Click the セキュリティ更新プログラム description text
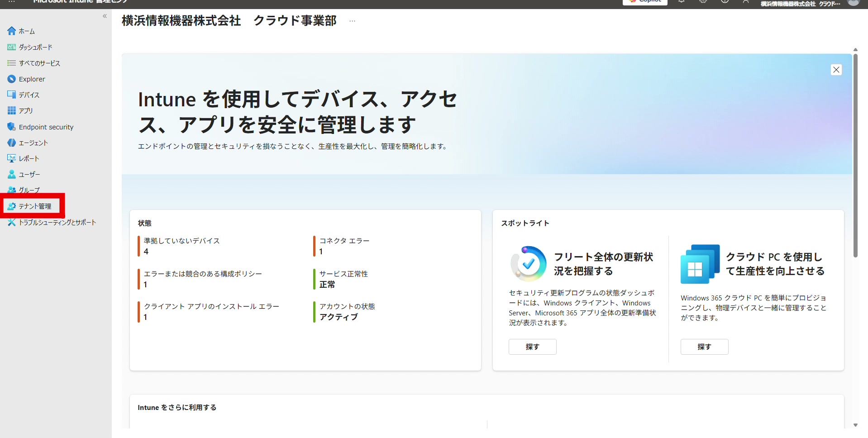868x438 pixels. 582,308
